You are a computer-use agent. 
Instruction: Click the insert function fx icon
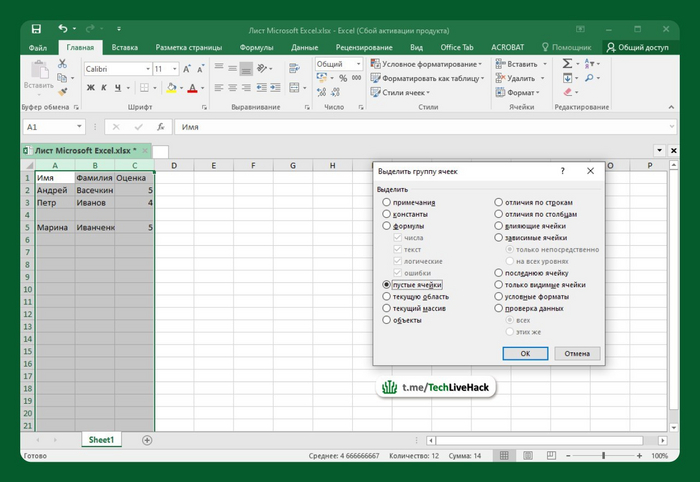(x=161, y=127)
